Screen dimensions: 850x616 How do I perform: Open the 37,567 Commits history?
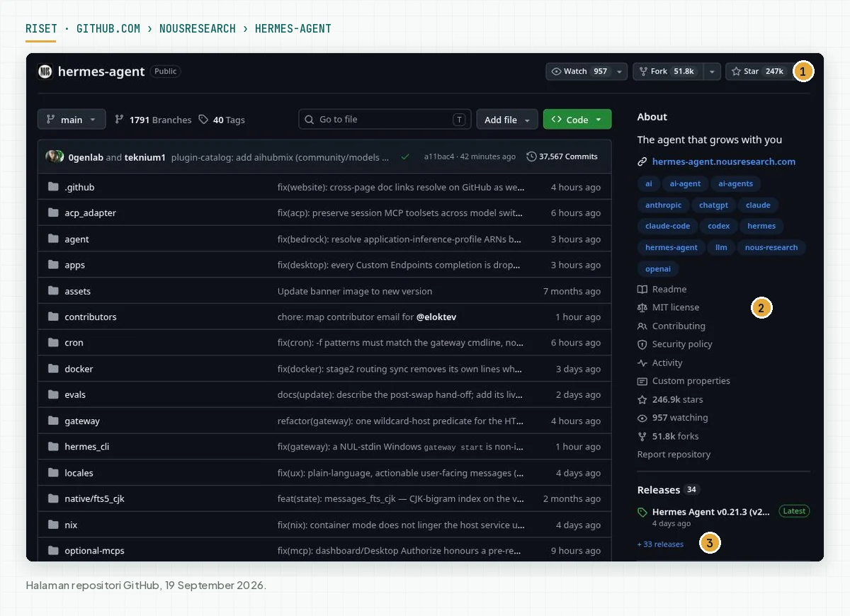(x=562, y=156)
